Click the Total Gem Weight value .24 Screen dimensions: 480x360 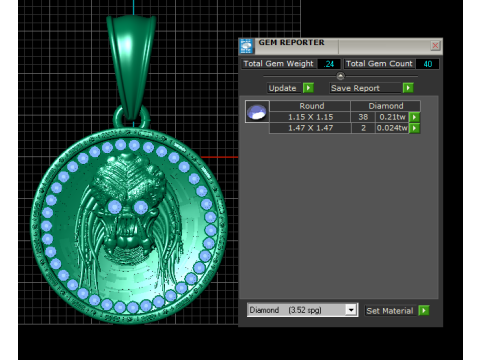point(329,64)
